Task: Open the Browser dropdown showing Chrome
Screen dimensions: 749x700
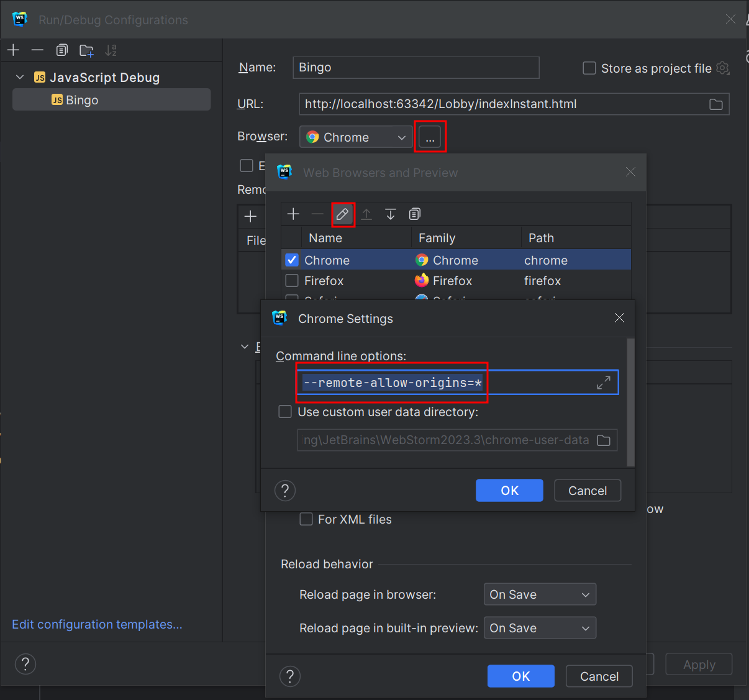Action: 356,137
